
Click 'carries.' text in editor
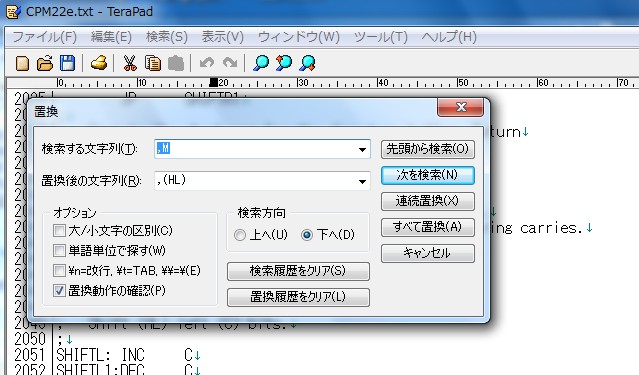coord(551,228)
